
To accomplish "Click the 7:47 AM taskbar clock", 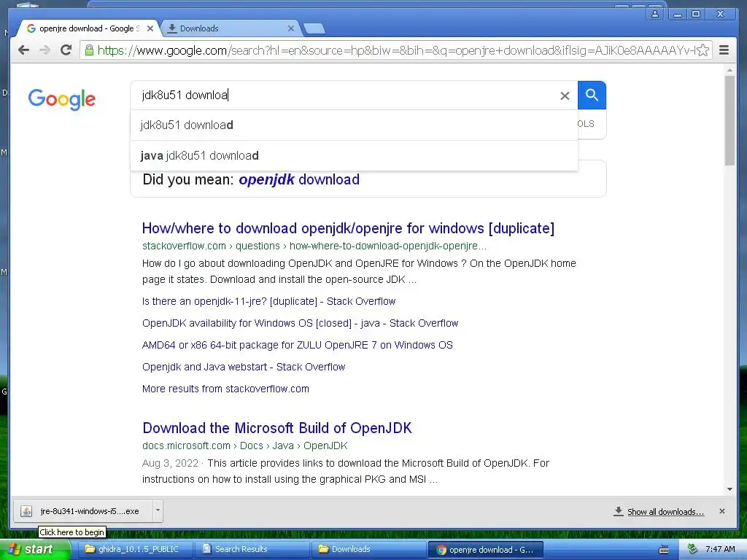I will (x=720, y=550).
